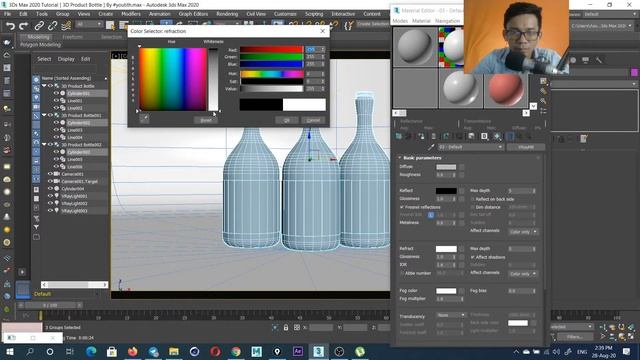Click the curly braces script toolbar icon
Viewport: 640px width, 360px height.
[348, 25]
